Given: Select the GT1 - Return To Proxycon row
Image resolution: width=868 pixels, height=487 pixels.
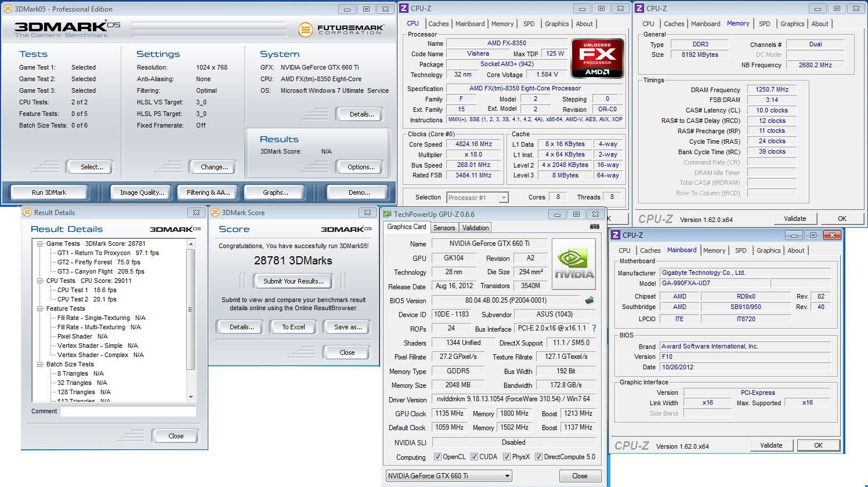Looking at the screenshot, I should 108,253.
